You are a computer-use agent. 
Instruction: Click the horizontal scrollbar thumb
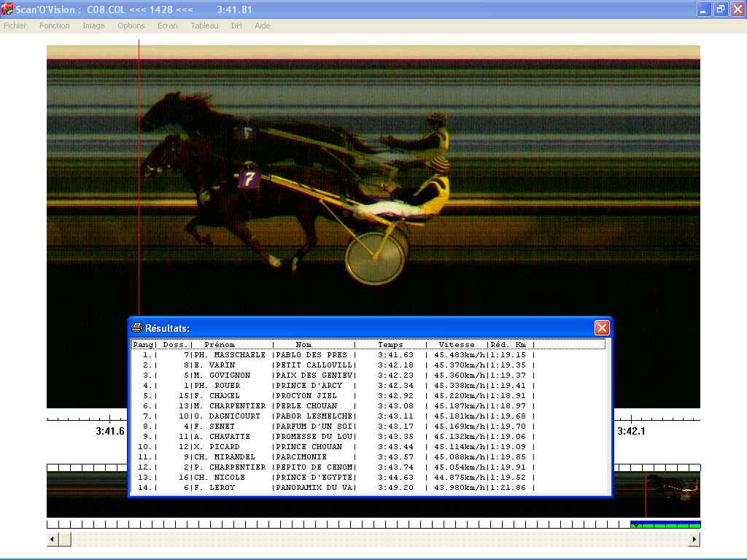click(x=65, y=540)
